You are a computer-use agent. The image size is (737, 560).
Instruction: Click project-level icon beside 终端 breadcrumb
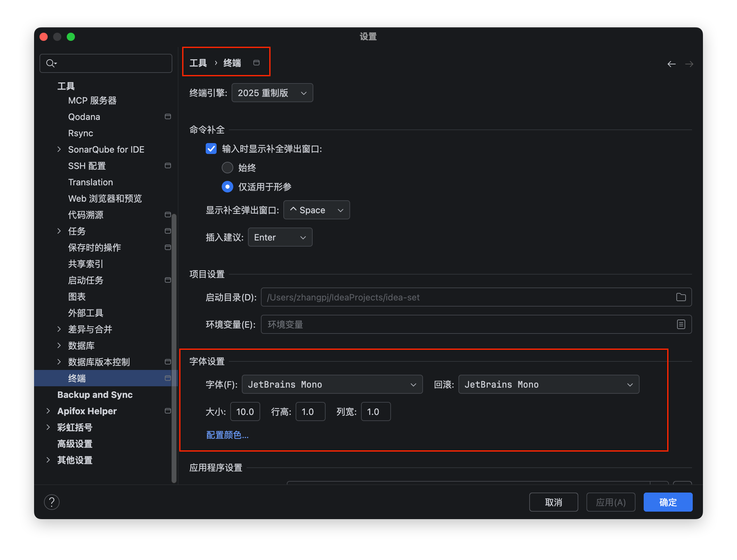point(256,63)
